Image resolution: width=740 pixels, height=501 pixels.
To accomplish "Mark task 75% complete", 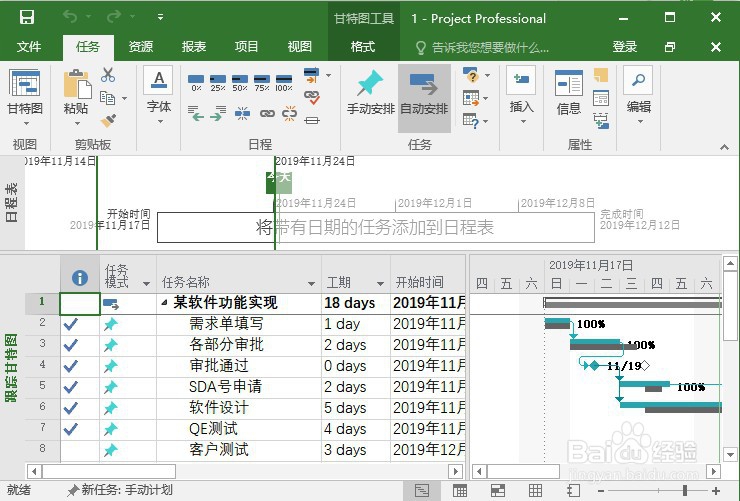I will pos(262,83).
